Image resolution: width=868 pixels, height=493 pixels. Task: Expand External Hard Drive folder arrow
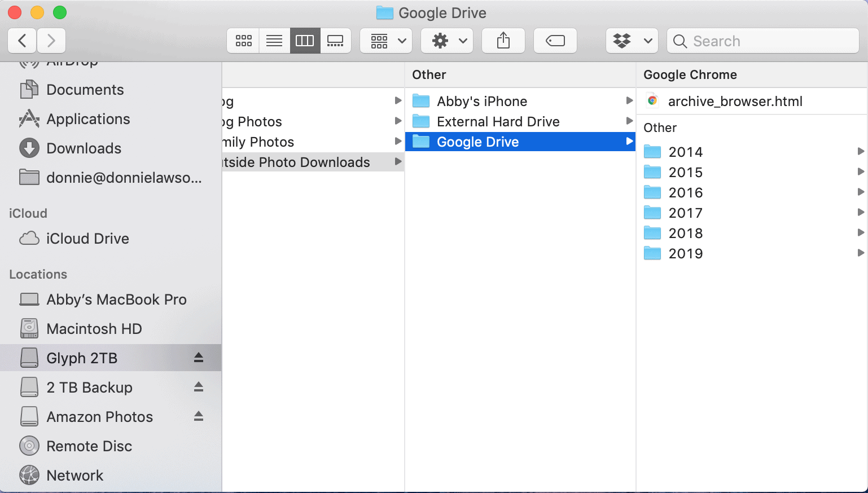coord(629,121)
